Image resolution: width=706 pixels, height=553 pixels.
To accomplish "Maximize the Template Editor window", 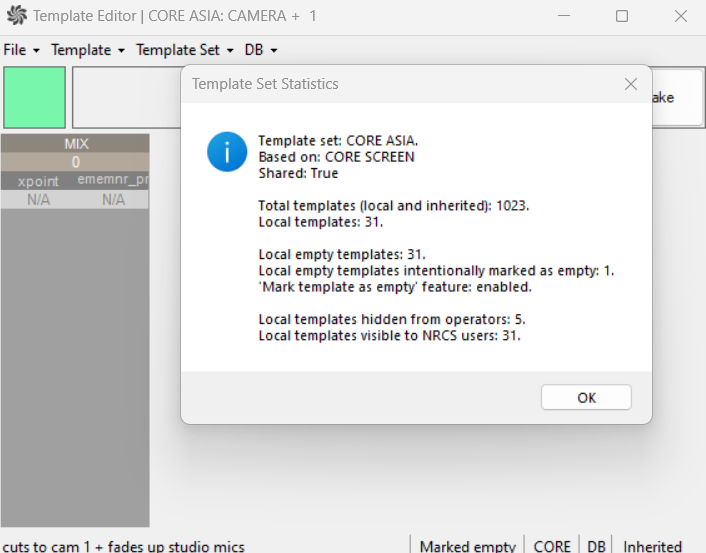I will tap(622, 16).
